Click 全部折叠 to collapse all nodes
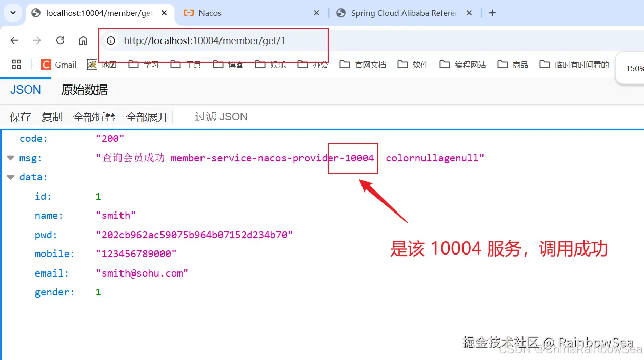Image resolution: width=644 pixels, height=360 pixels. (94, 116)
